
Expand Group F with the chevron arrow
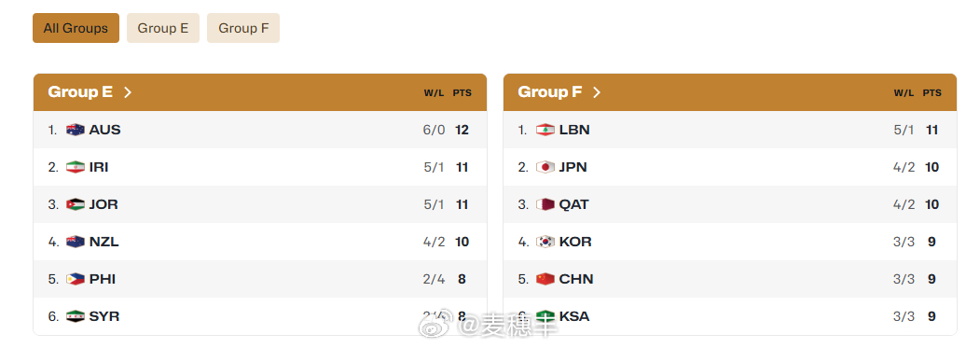click(x=597, y=92)
